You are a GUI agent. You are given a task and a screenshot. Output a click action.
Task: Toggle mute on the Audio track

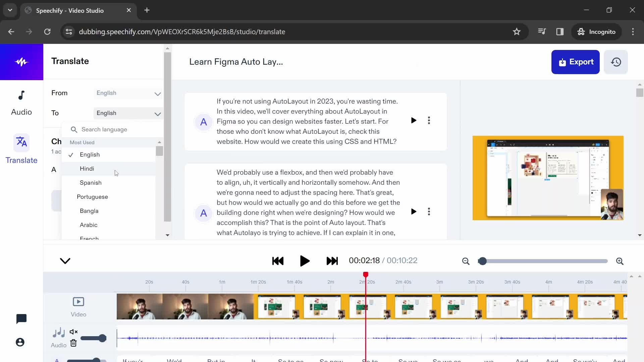(73, 332)
